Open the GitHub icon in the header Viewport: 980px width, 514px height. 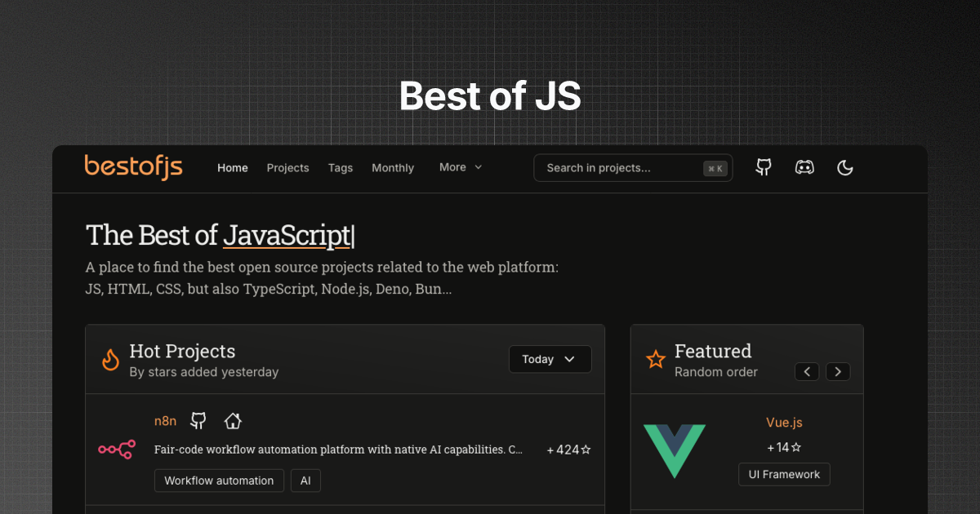pyautogui.click(x=764, y=167)
